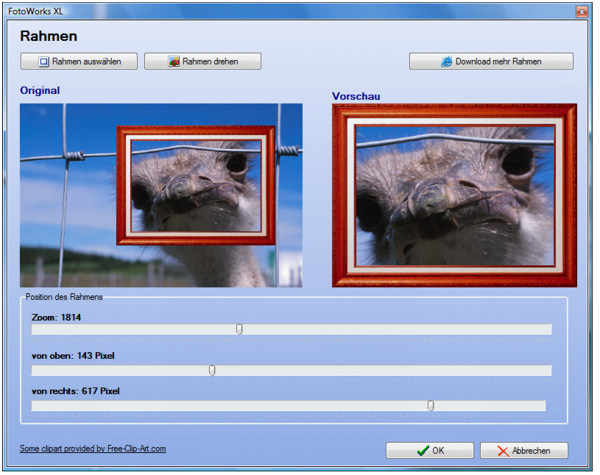Cancel with the Abbrechen button
Viewport: 600px width, 475px height.
[x=524, y=451]
